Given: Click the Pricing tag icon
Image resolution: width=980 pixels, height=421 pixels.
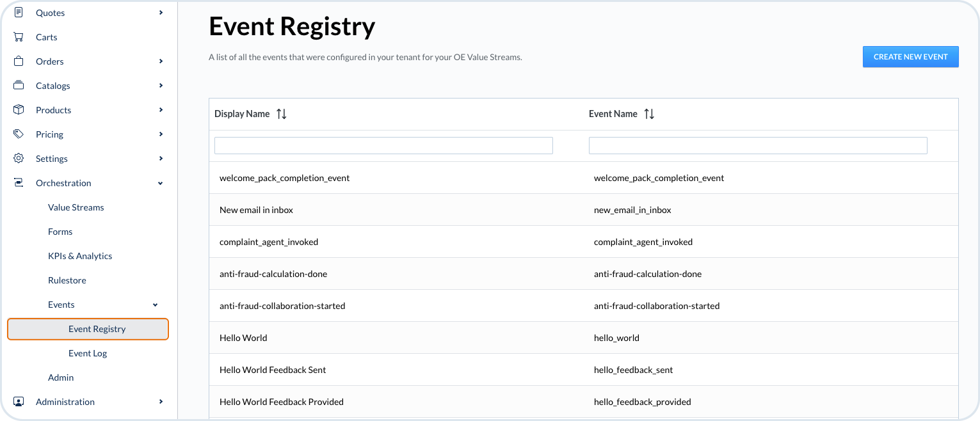Looking at the screenshot, I should [19, 134].
